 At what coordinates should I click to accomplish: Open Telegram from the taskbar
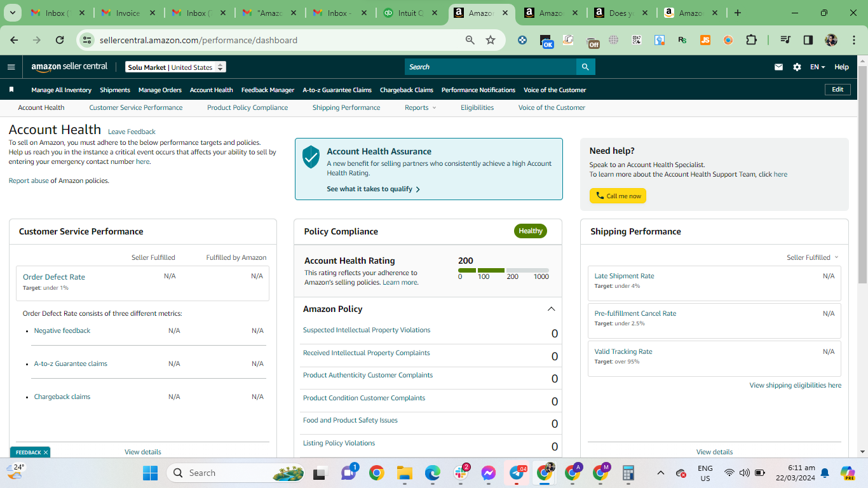517,473
